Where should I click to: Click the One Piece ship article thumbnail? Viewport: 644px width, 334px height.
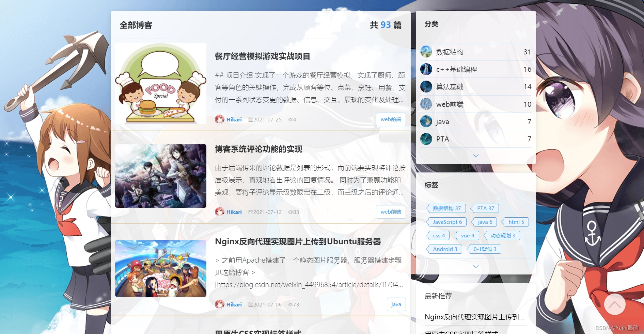coord(161,268)
